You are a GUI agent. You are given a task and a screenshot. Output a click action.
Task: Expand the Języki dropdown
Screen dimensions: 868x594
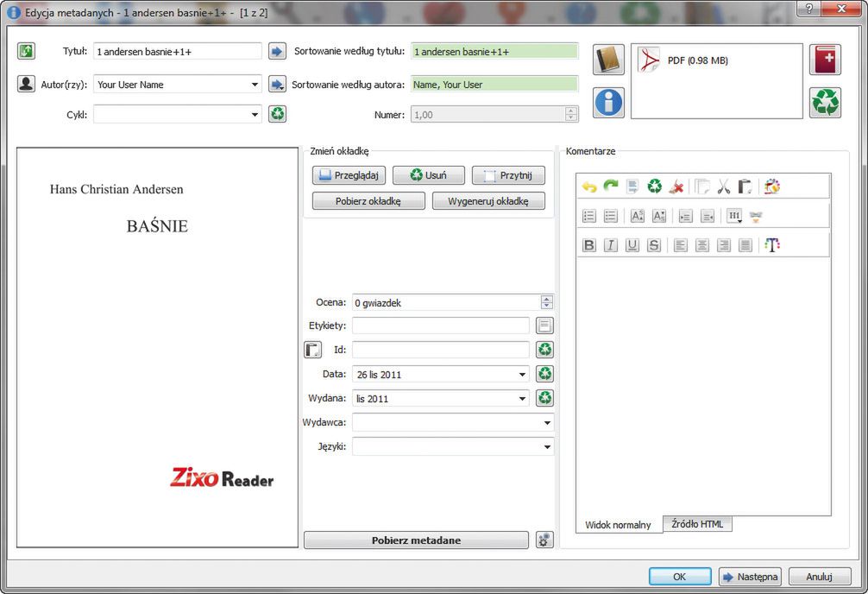[x=547, y=446]
